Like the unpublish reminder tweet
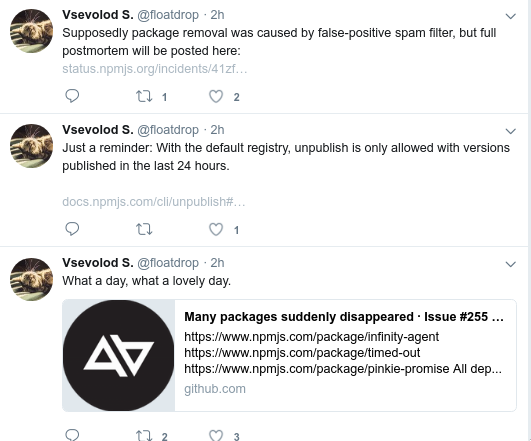Viewport: 531px width, 441px height. (216, 229)
